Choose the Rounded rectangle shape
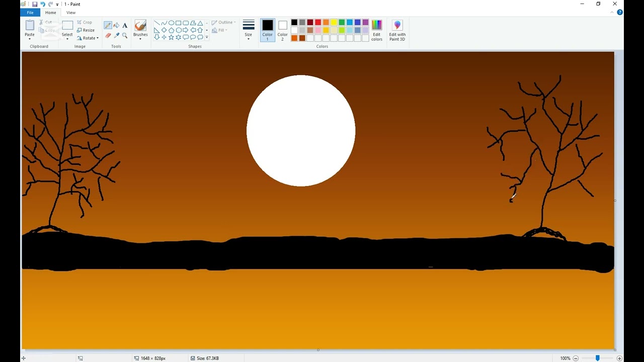The width and height of the screenshot is (644, 362). (186, 23)
